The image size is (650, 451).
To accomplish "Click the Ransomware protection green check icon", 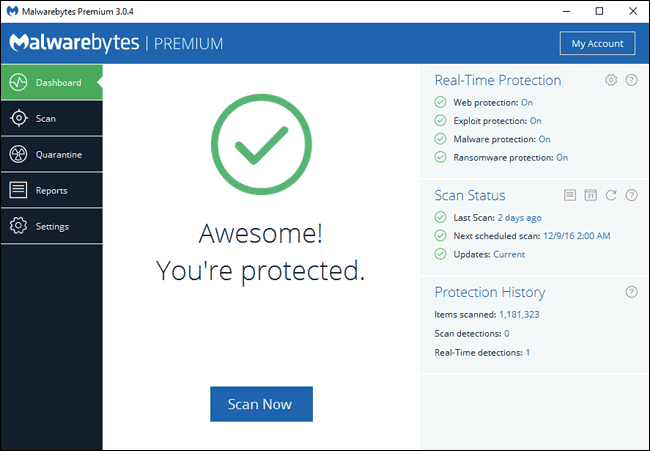I will coord(440,157).
